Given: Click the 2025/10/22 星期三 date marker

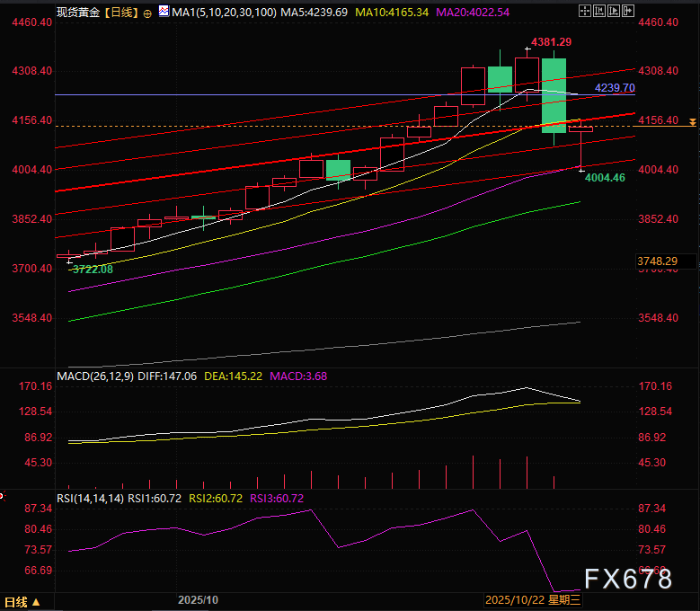Looking at the screenshot, I should 534,599.
